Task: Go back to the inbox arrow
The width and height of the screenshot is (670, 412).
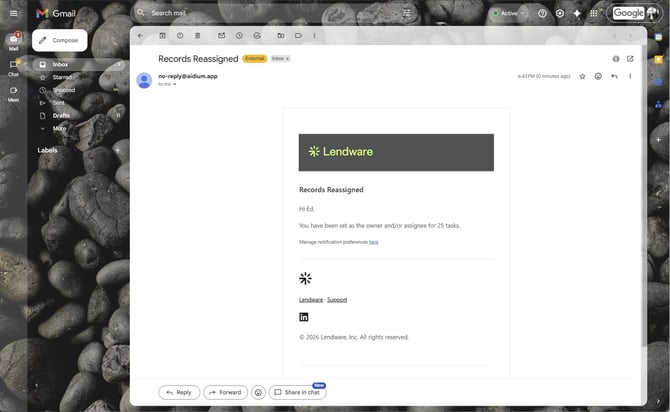Action: coord(140,35)
